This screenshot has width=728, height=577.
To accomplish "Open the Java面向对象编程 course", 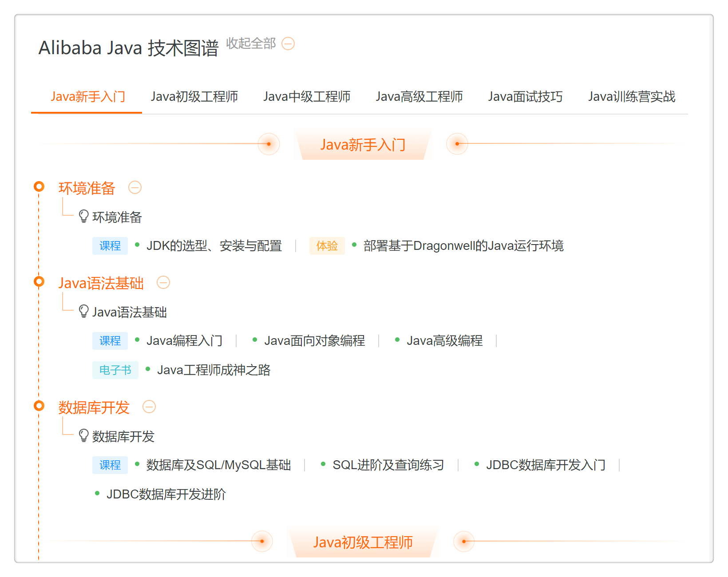I will [x=315, y=340].
